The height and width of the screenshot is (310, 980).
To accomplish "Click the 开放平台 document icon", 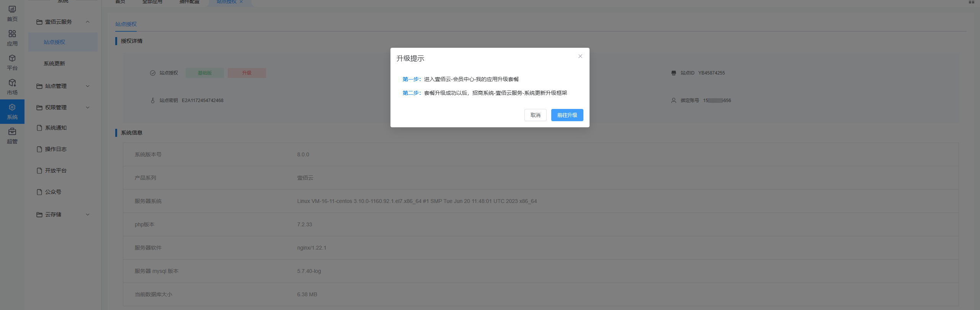I will [39, 170].
